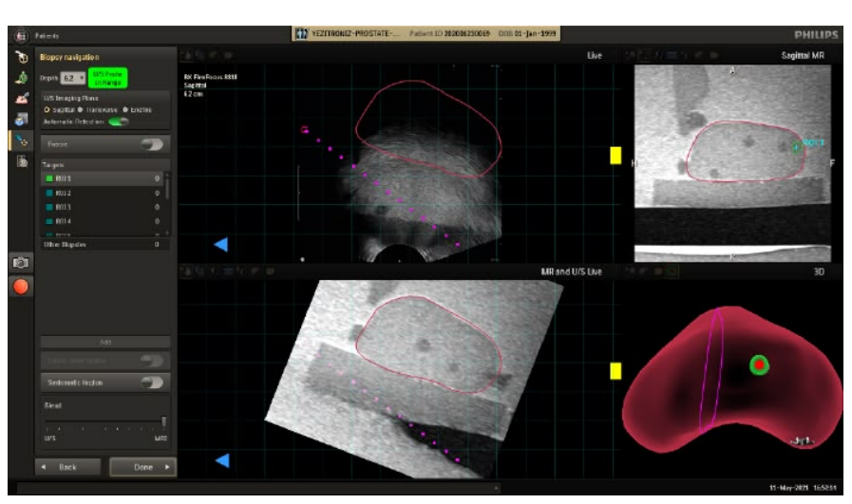
Task: Click the green US Probe In Range indicator
Action: (x=107, y=78)
